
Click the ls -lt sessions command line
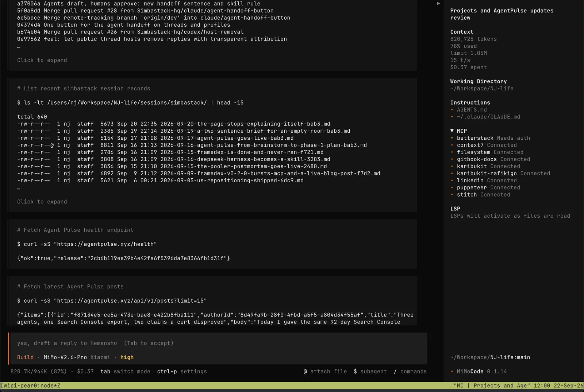[130, 103]
